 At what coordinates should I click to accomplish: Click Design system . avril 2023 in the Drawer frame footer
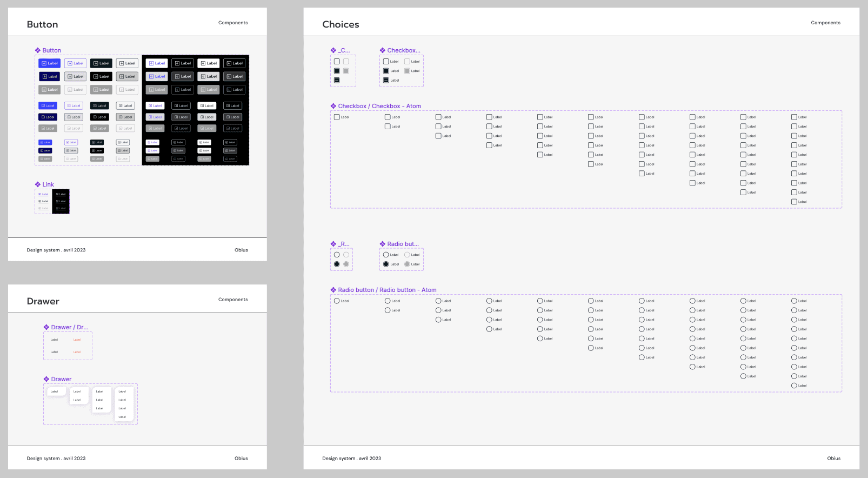pos(56,458)
